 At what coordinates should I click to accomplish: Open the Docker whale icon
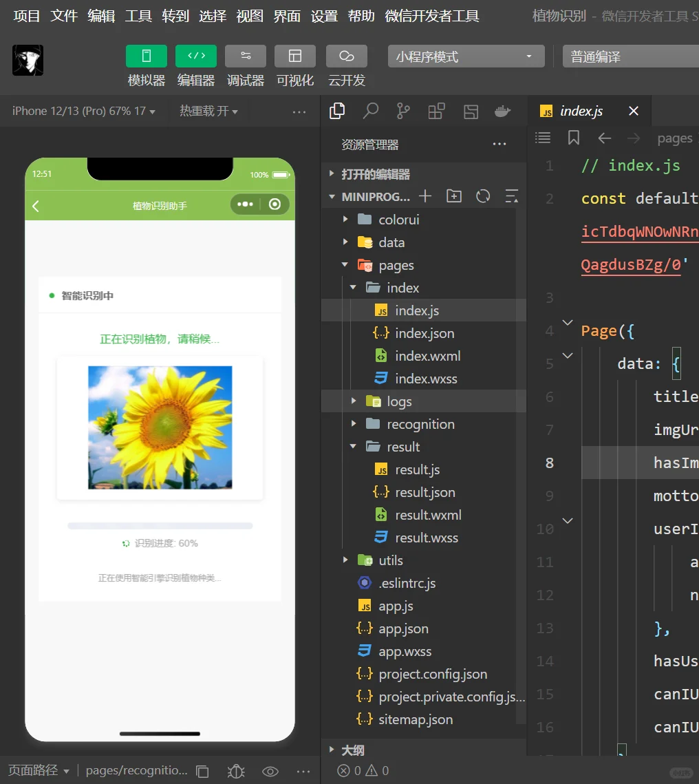[503, 111]
